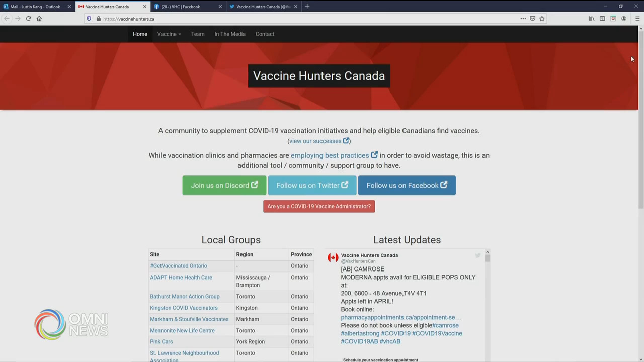Toggle the sidebar view icon

tap(602, 19)
